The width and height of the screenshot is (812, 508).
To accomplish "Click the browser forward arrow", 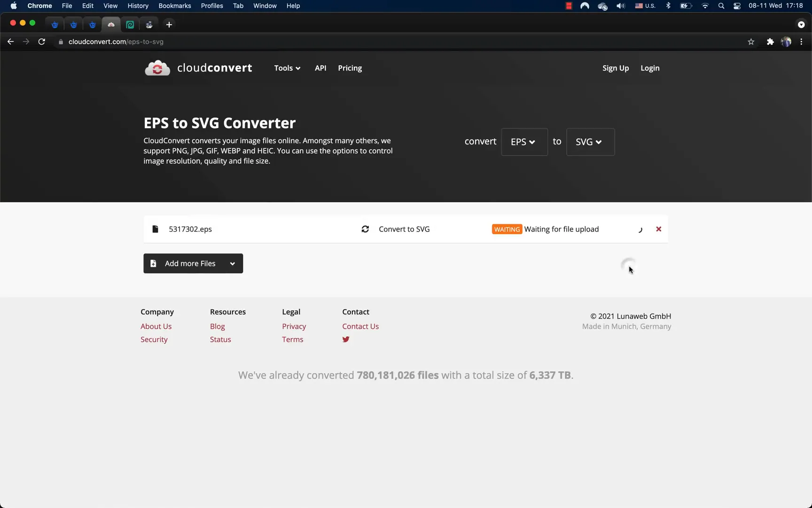I will pyautogui.click(x=26, y=41).
